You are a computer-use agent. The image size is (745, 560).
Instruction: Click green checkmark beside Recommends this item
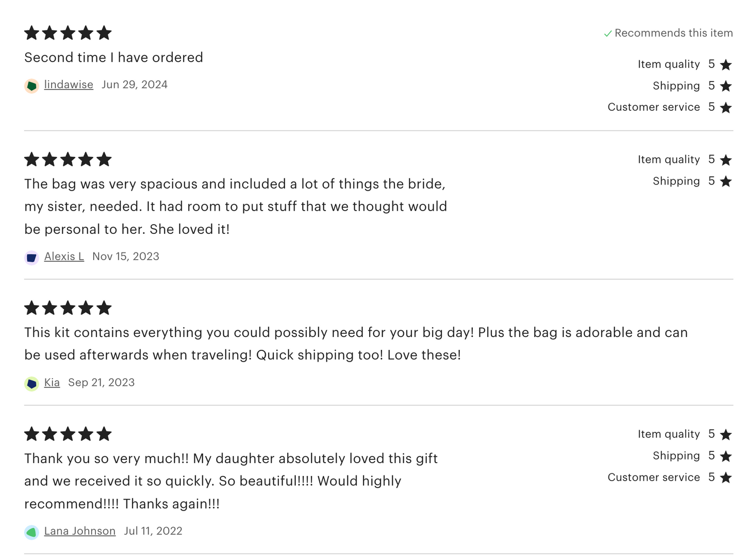608,33
